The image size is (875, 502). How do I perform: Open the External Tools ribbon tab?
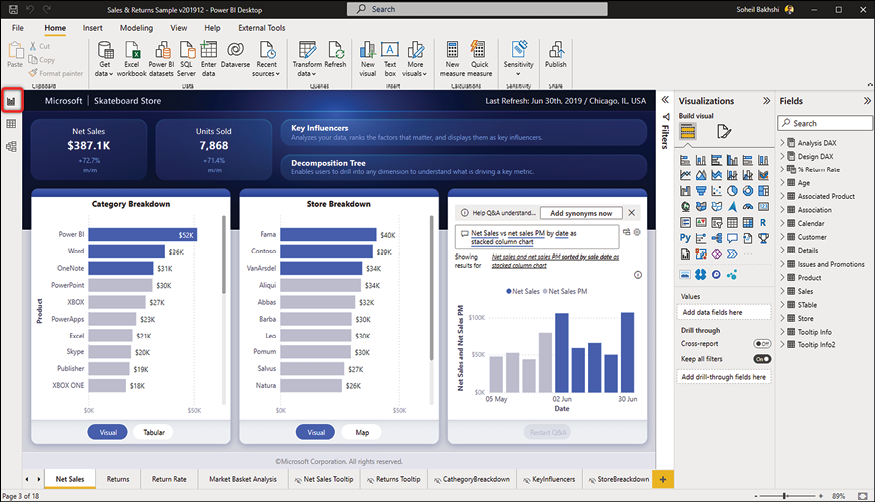tap(262, 28)
